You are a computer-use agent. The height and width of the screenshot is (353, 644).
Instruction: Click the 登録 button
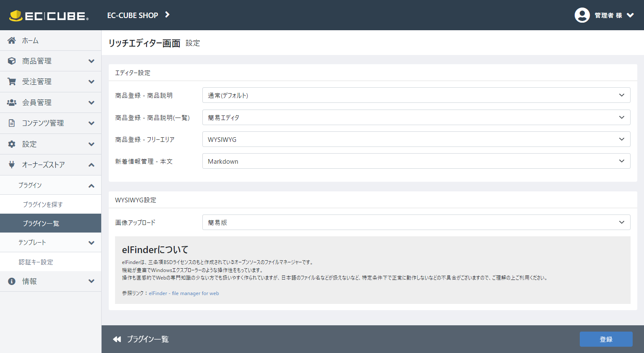(x=606, y=339)
